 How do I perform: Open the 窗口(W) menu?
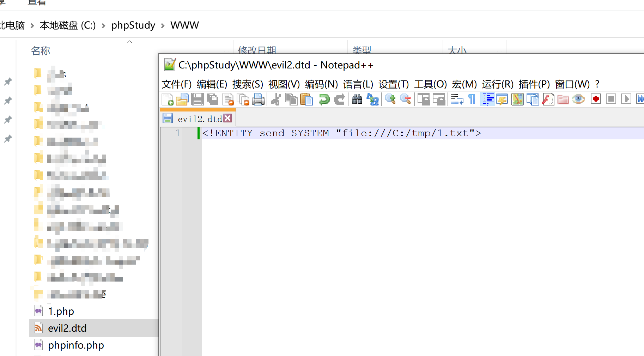tap(572, 84)
